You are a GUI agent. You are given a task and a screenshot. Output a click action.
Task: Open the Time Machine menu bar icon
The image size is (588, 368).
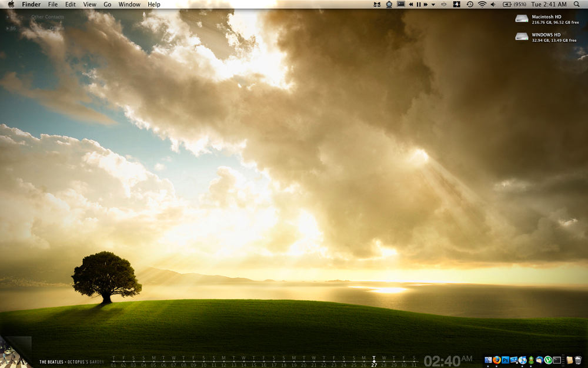(470, 5)
